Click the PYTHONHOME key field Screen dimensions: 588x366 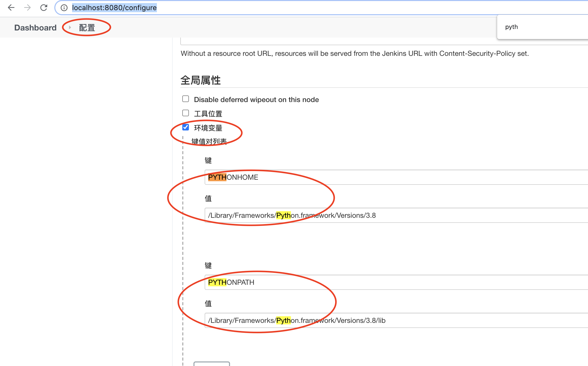point(381,177)
